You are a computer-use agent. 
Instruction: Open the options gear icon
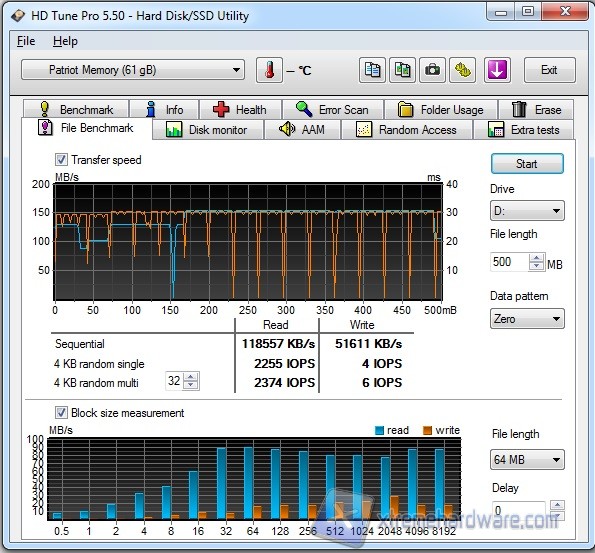(x=463, y=70)
